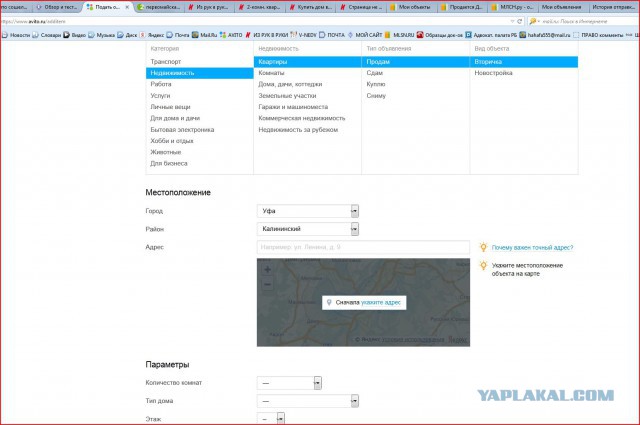Open the Яндекс bookmark
The height and width of the screenshot is (425, 640).
[x=152, y=35]
